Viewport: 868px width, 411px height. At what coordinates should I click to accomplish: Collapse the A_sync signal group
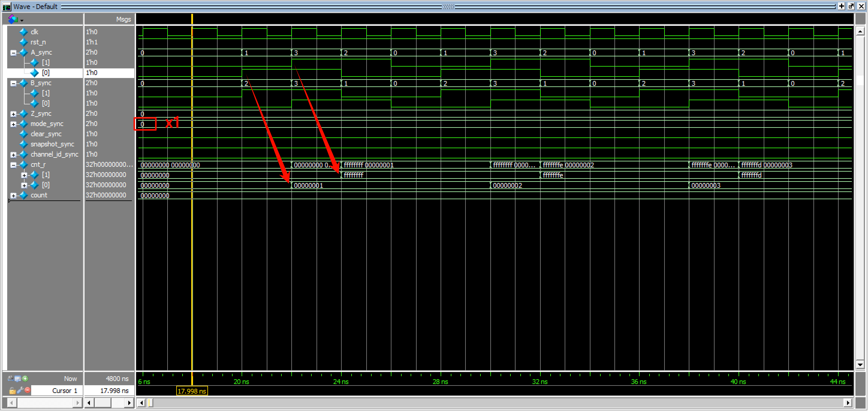click(x=13, y=53)
